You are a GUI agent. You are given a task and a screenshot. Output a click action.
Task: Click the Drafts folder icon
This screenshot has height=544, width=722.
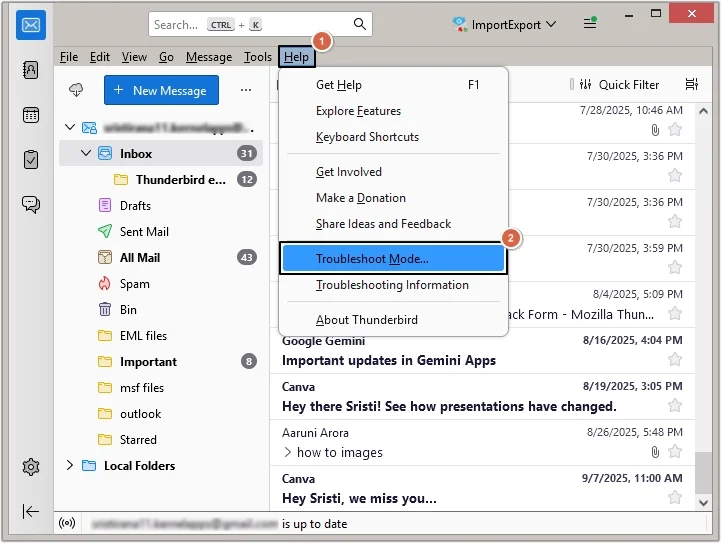pyautogui.click(x=105, y=205)
